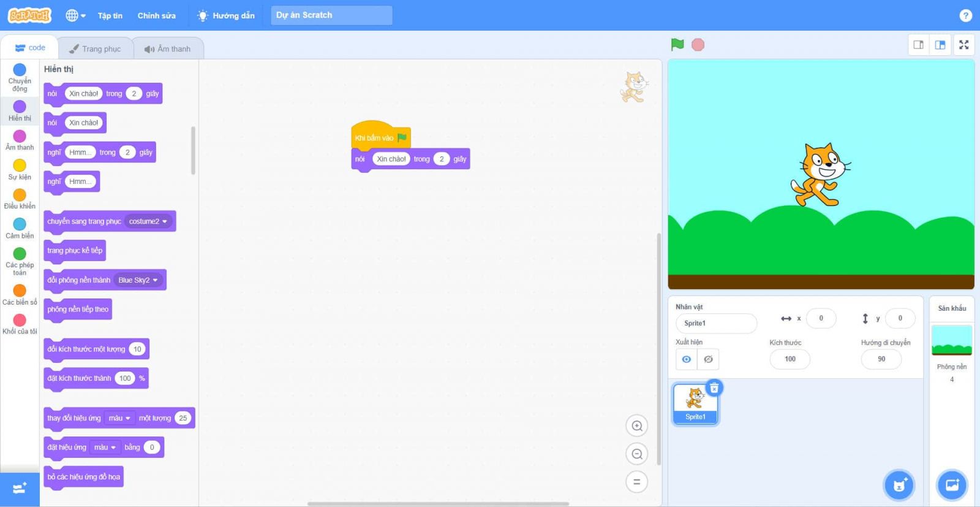Select the Sự kiện block category

(20, 170)
